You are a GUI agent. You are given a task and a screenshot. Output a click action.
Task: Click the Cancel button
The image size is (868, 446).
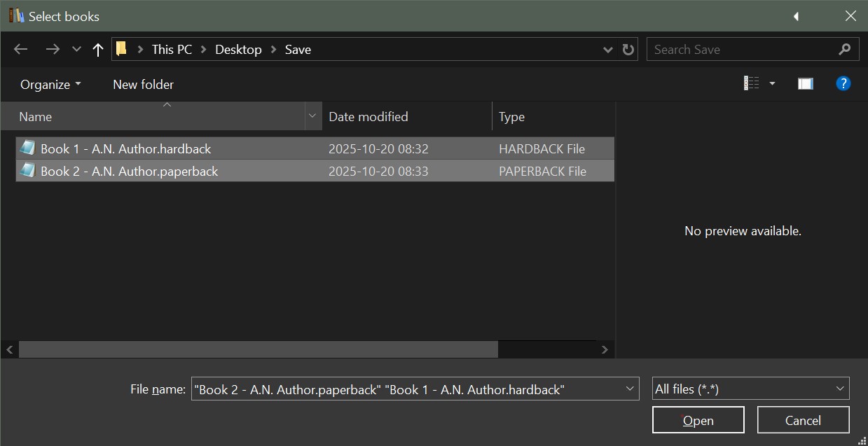pos(803,420)
